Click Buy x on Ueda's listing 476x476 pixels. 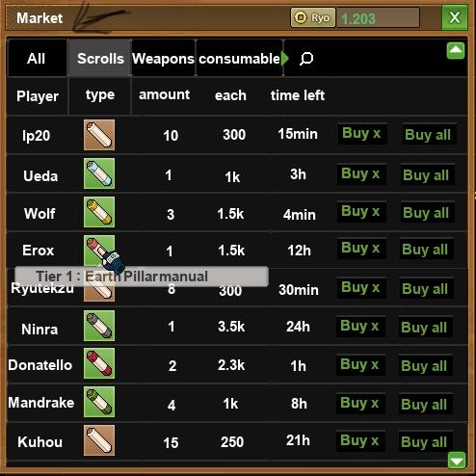point(361,174)
